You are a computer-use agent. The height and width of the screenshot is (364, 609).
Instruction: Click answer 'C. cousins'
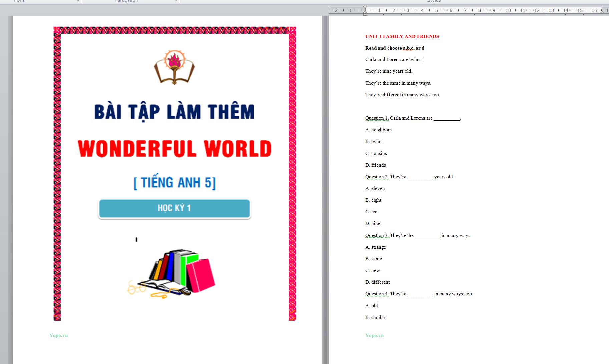click(x=376, y=153)
